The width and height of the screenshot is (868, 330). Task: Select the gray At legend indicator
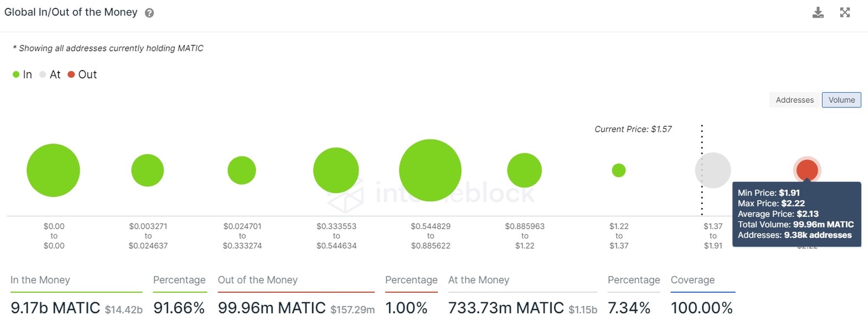(x=42, y=74)
